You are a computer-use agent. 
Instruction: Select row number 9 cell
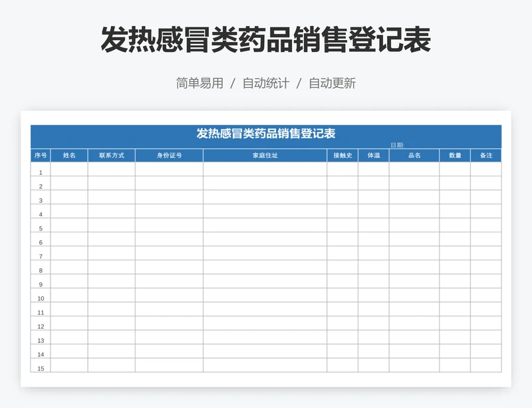(41, 282)
